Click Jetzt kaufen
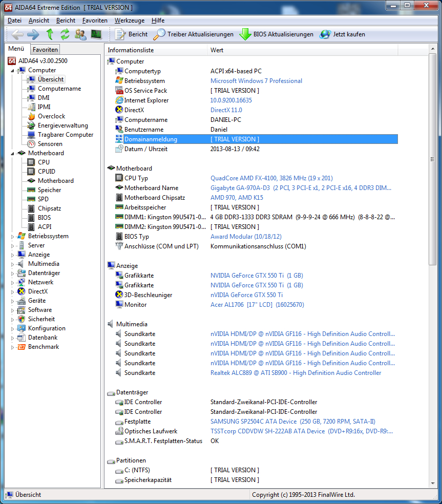 coord(343,34)
